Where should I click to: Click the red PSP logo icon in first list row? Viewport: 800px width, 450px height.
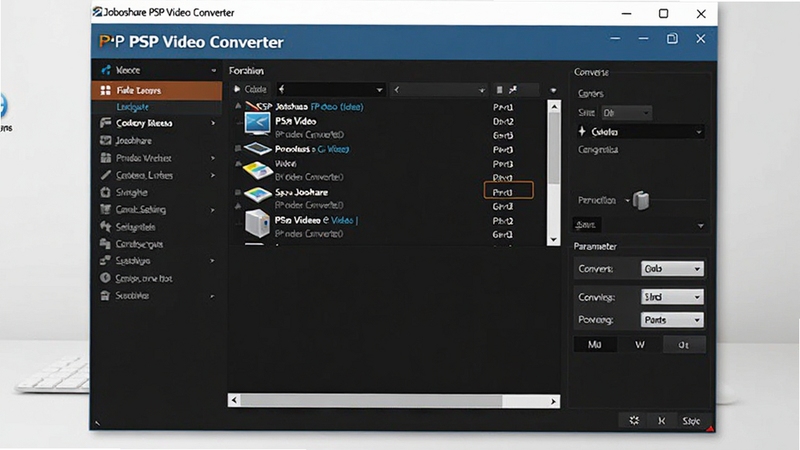tap(259, 106)
